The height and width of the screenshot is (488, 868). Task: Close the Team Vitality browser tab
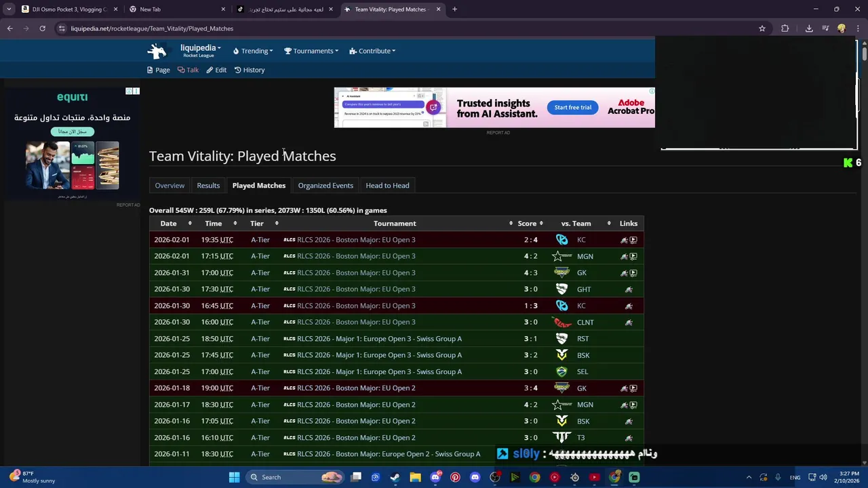[x=438, y=9]
